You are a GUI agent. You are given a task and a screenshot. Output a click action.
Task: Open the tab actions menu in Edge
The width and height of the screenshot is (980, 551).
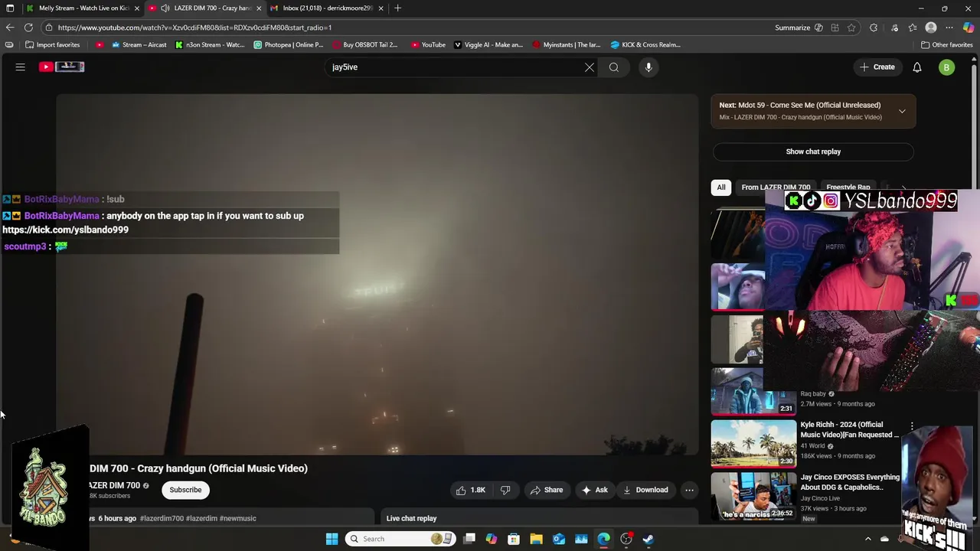(x=9, y=8)
